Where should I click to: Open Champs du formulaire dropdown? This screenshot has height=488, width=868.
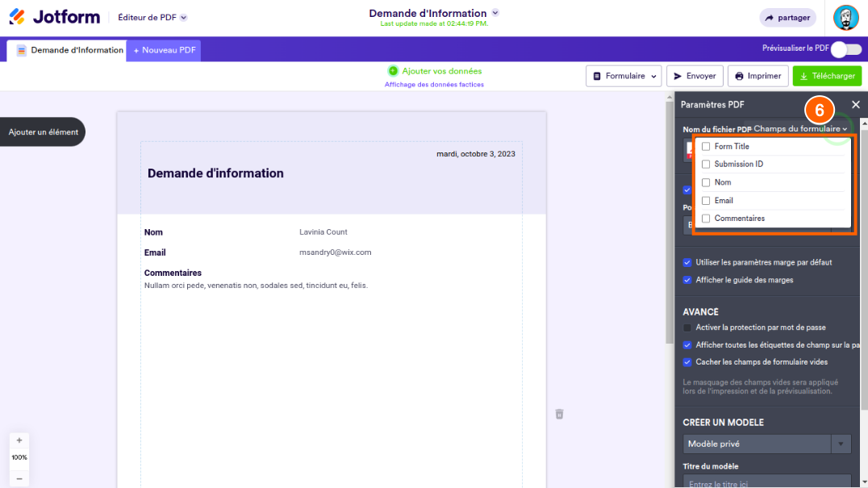coord(800,128)
